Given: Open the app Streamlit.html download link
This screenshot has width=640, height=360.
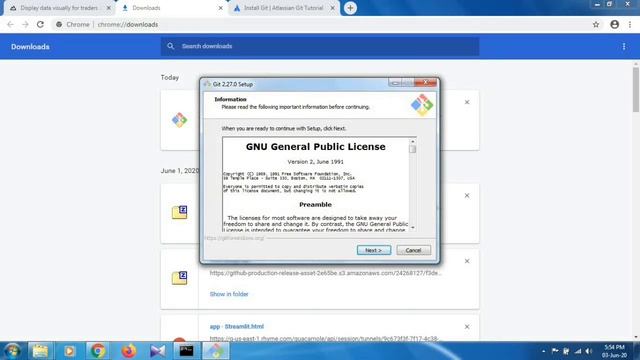Looking at the screenshot, I should (x=237, y=327).
